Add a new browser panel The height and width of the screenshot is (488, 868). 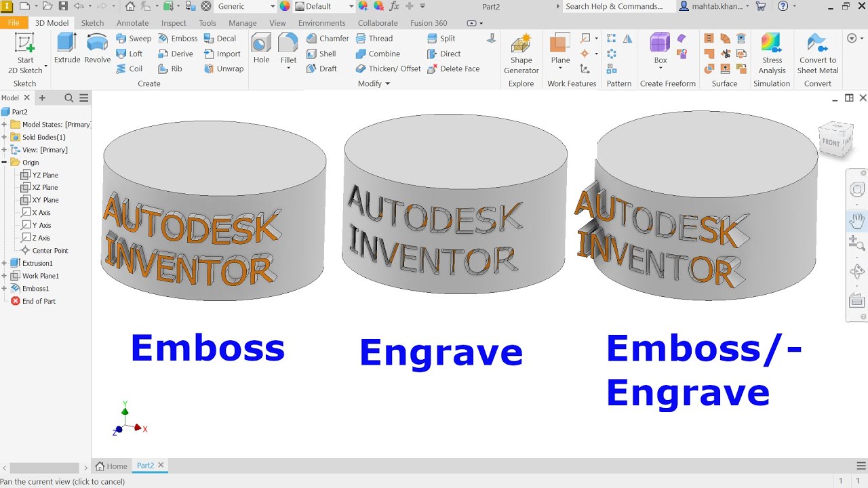coord(42,98)
